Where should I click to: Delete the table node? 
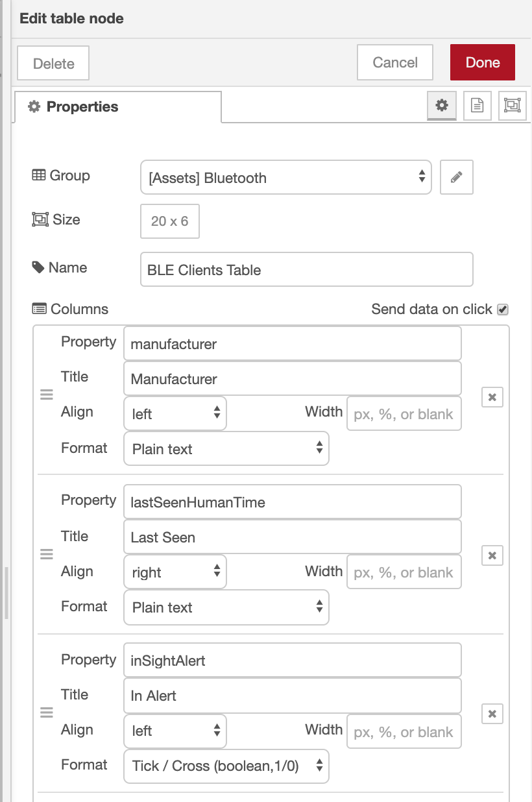click(53, 63)
